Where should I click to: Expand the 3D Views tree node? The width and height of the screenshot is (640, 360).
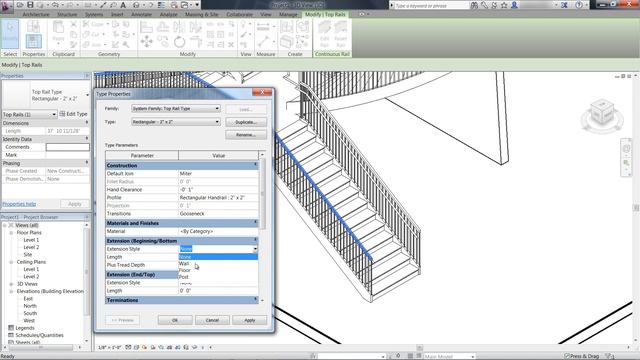tap(11, 284)
